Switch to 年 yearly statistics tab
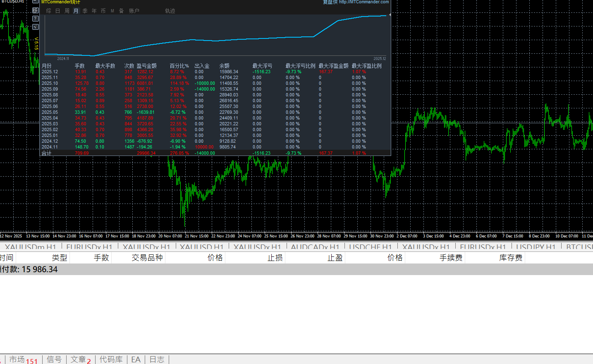This screenshot has width=593, height=364. click(x=94, y=11)
